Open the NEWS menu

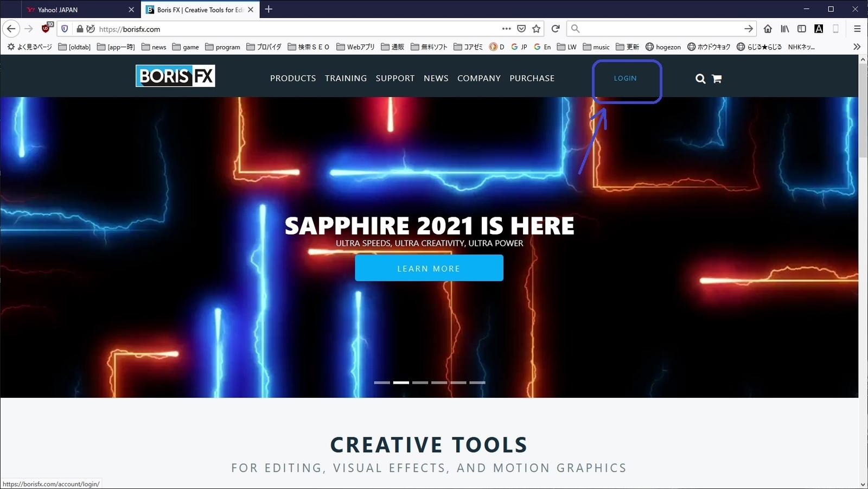coord(436,78)
